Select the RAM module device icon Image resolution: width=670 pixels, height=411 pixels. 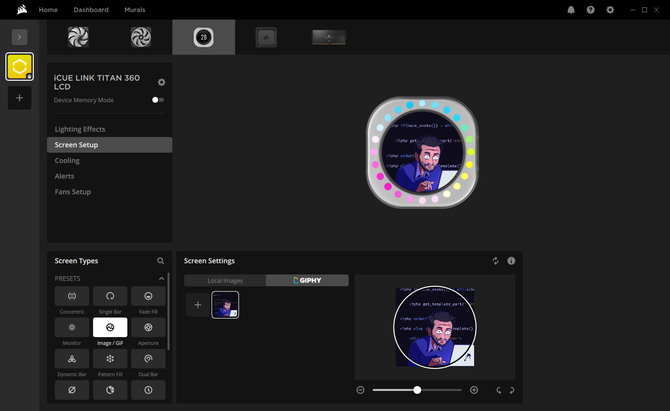click(329, 37)
